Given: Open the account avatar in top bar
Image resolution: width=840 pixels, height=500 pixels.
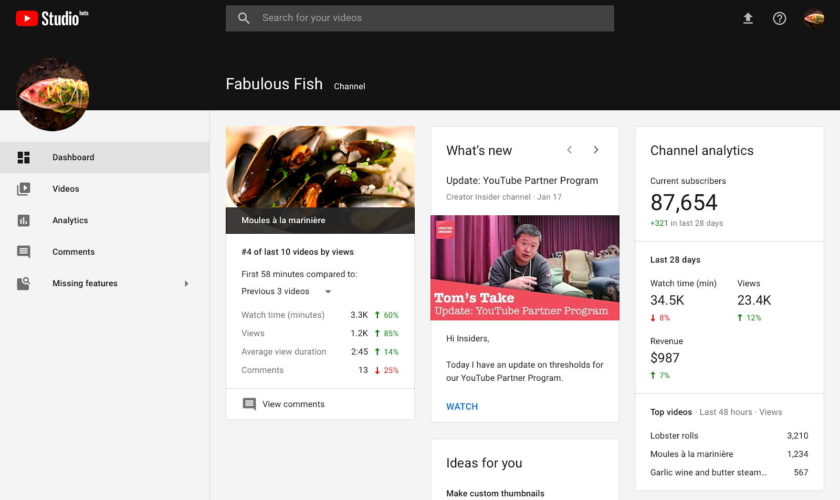Looking at the screenshot, I should pyautogui.click(x=814, y=18).
